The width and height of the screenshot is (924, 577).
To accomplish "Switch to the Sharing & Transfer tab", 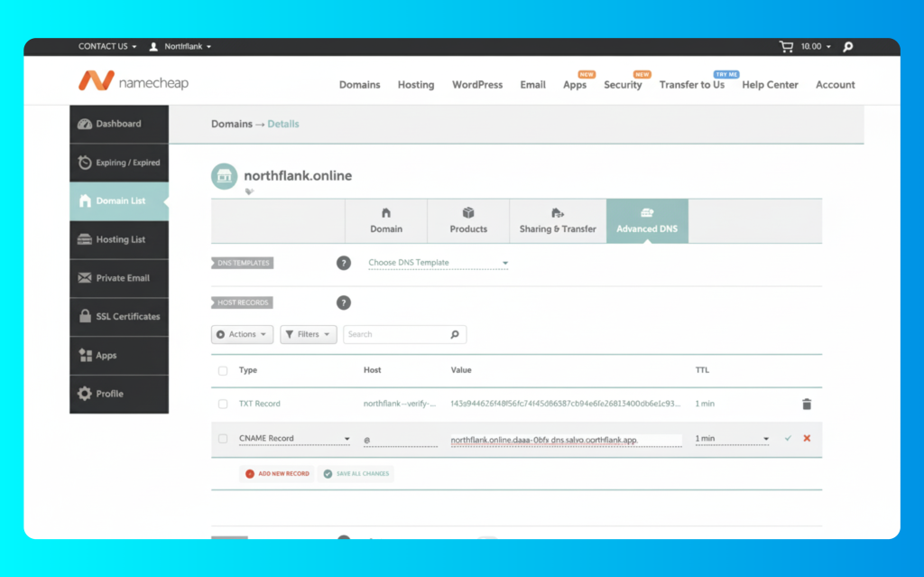I will (558, 221).
